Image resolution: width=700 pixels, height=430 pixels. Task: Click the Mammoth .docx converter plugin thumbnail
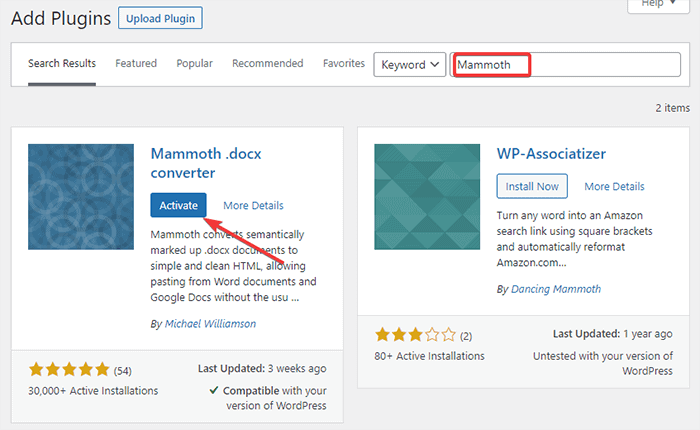coord(81,197)
